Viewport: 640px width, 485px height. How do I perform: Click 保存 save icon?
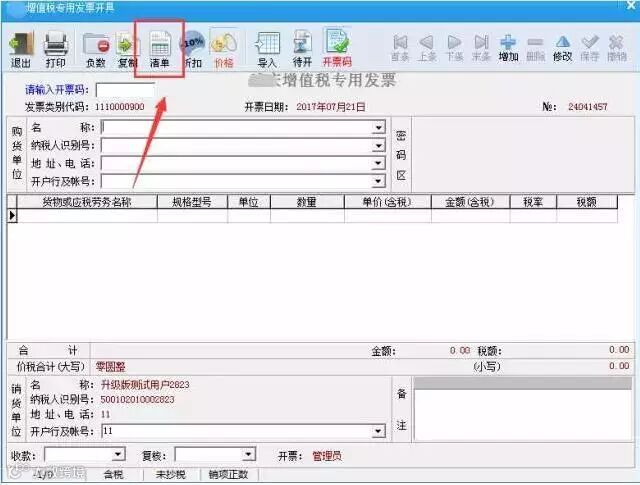590,48
